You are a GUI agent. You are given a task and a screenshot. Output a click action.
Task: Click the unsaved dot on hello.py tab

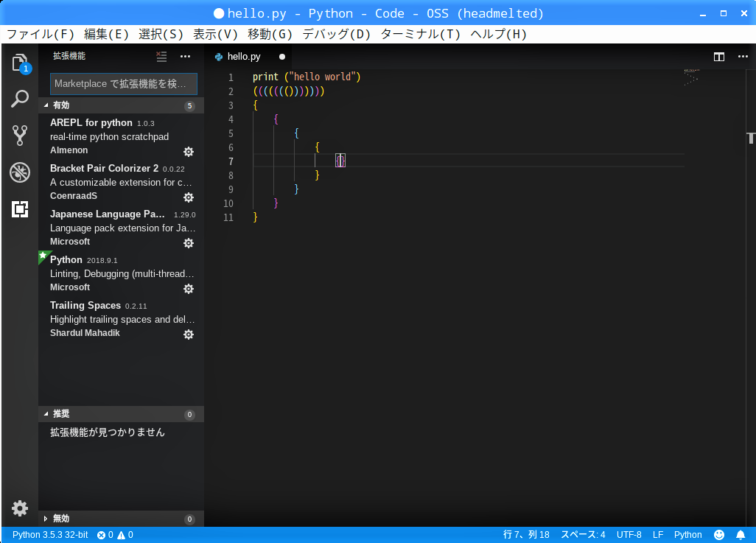[282, 57]
